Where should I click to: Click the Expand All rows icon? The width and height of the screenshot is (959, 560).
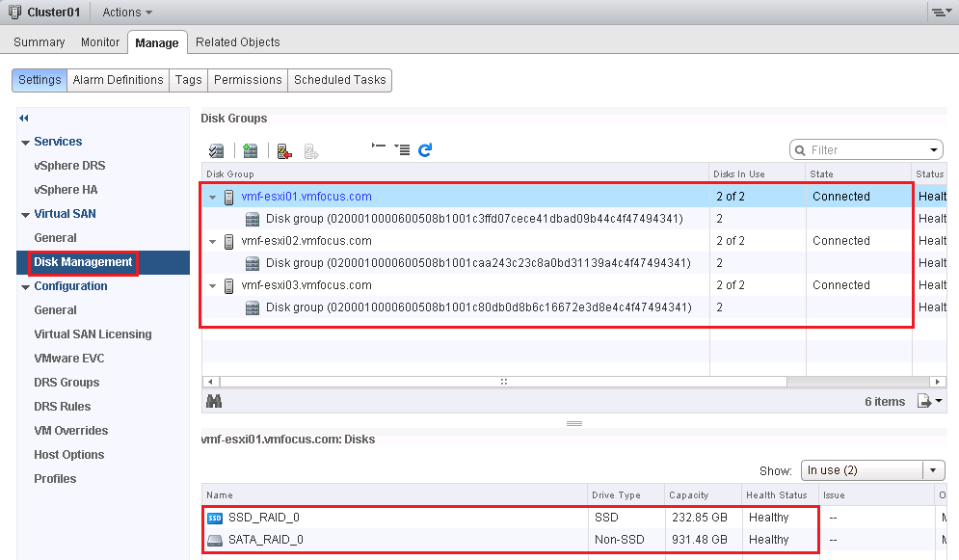pyautogui.click(x=402, y=149)
